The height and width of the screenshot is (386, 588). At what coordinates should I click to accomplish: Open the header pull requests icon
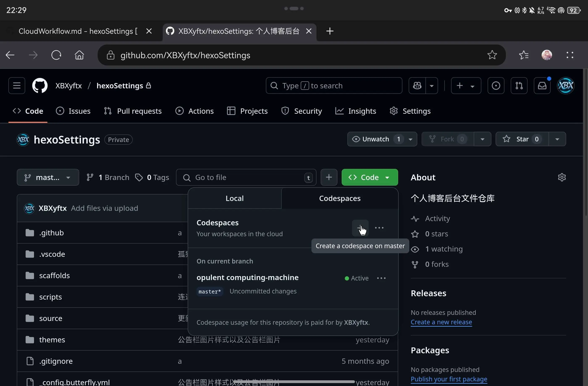click(519, 86)
